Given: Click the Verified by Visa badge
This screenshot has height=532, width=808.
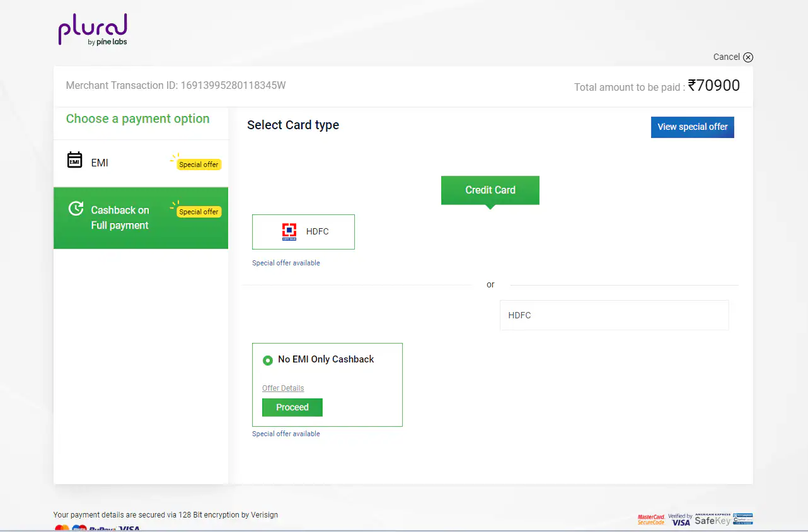Looking at the screenshot, I should tap(680, 519).
